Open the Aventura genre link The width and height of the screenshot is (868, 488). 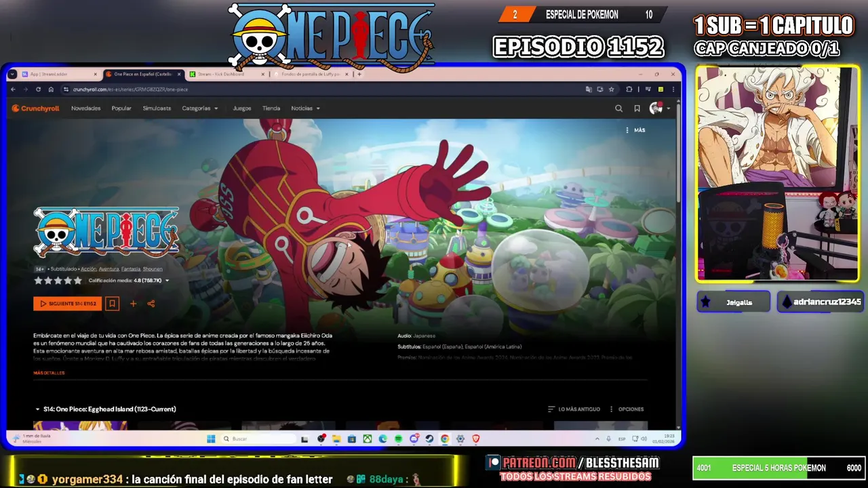108,269
